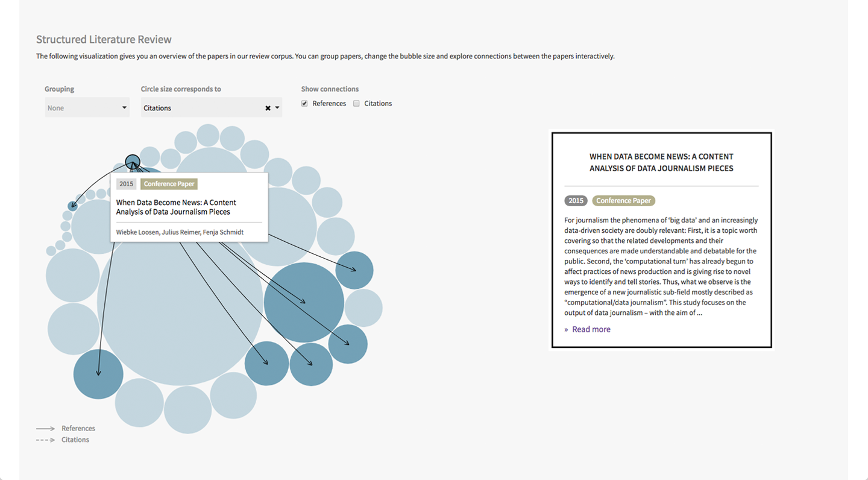Select the small outlined bubble where arrows originate
868x480 pixels.
(133, 162)
